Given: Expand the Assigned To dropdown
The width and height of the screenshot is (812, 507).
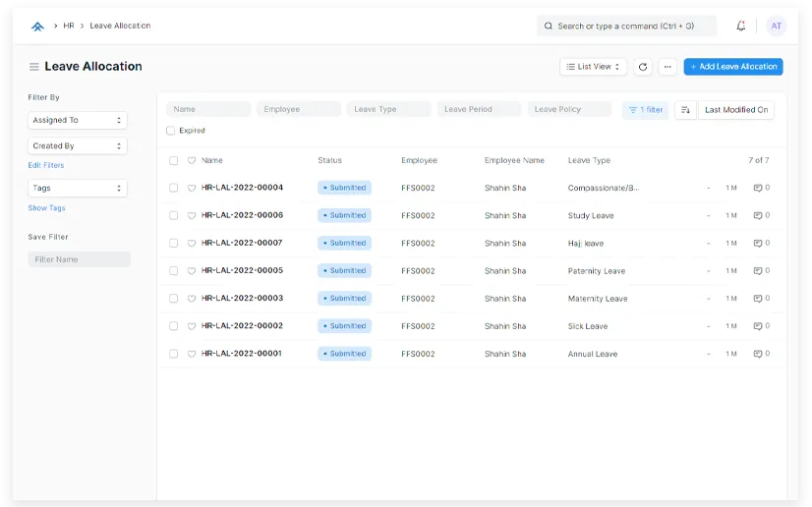Looking at the screenshot, I should pyautogui.click(x=78, y=120).
